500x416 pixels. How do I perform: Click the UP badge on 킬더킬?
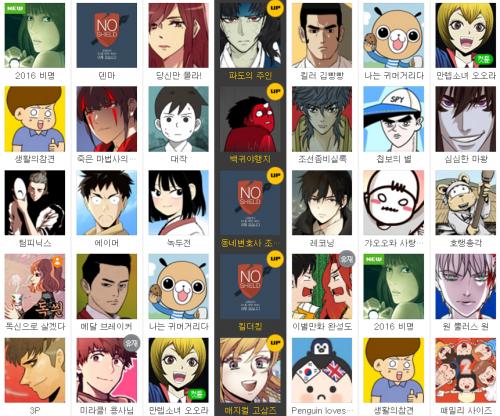275,259
